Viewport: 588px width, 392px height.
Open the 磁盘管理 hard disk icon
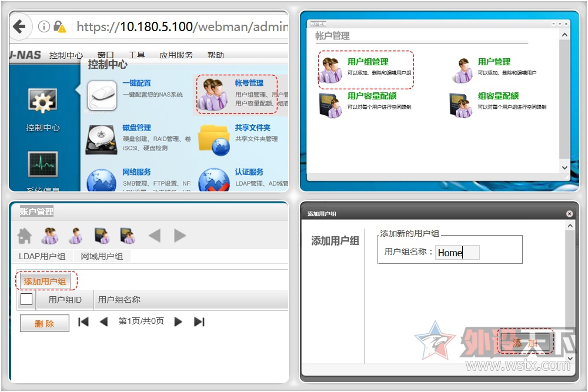tap(101, 140)
